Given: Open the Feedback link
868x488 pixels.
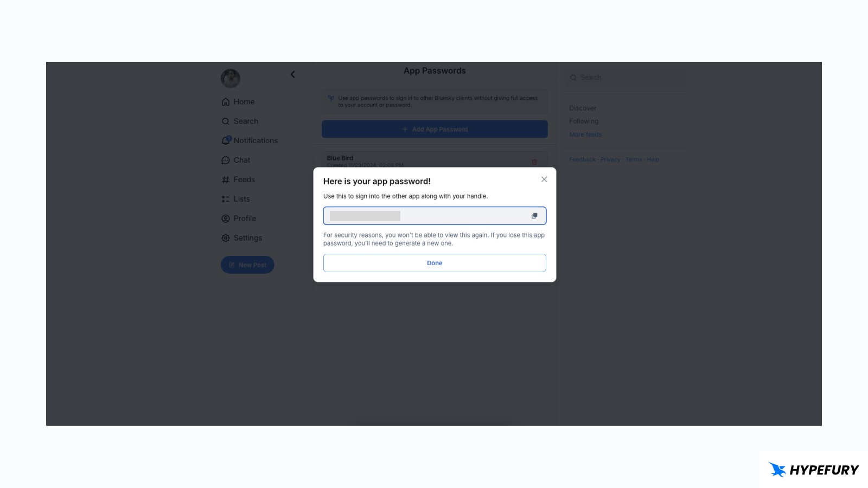Looking at the screenshot, I should click(582, 159).
